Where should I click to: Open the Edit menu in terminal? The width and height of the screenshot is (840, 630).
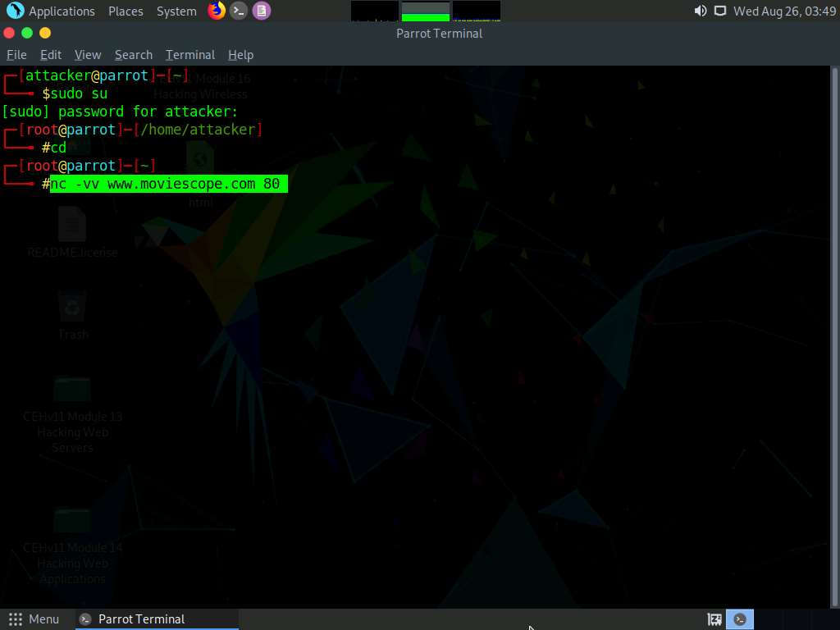[x=51, y=55]
